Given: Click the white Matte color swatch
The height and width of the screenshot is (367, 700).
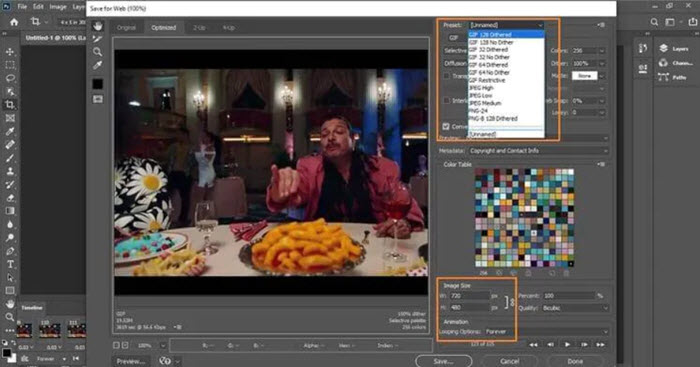Looking at the screenshot, I should click(584, 76).
